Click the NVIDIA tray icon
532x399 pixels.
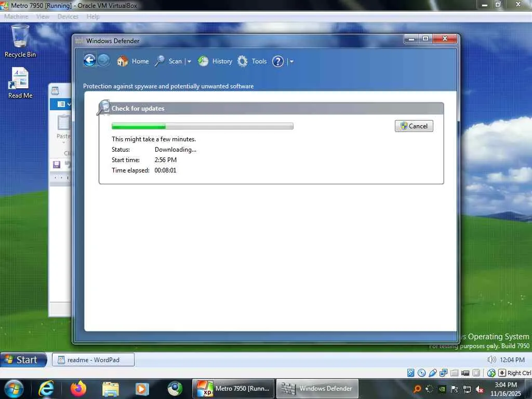click(442, 389)
